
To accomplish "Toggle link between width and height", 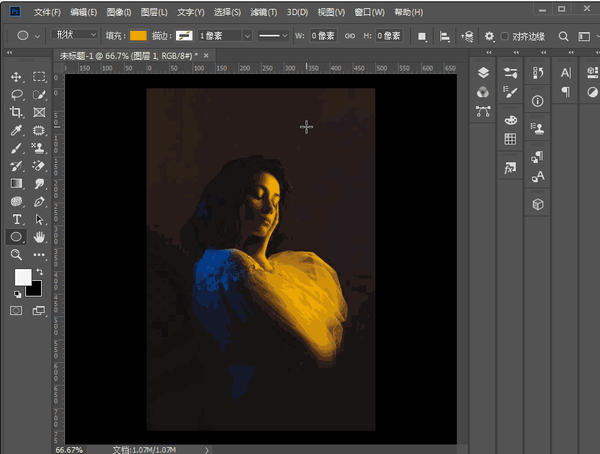I will tap(349, 36).
